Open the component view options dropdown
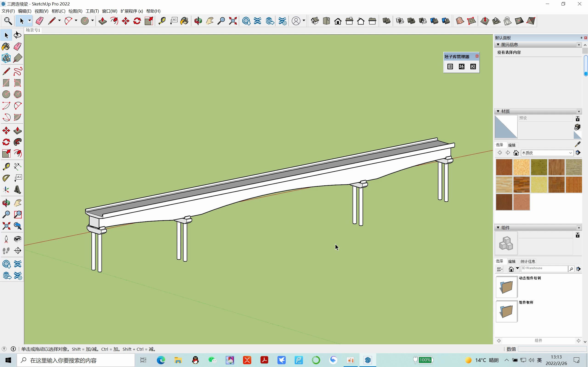Screen dimensions: 588x367 [500, 269]
